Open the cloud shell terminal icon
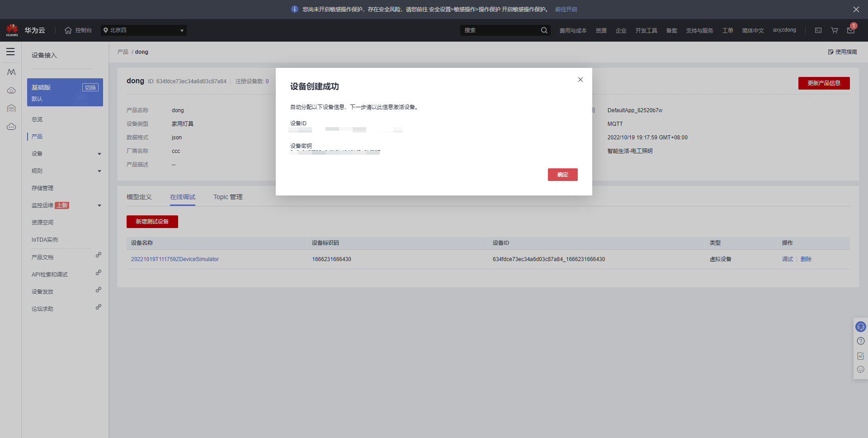868x438 pixels. pos(818,30)
